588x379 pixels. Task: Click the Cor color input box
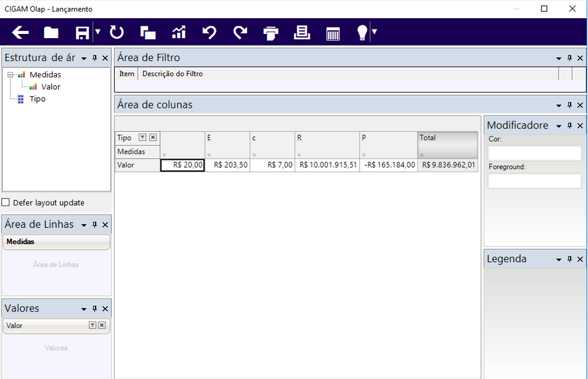534,153
